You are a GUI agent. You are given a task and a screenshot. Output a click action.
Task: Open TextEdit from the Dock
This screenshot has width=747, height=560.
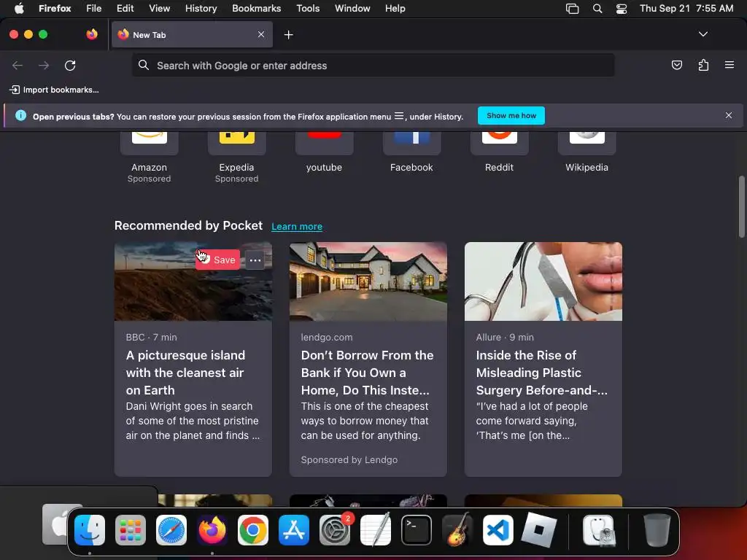[376, 529]
